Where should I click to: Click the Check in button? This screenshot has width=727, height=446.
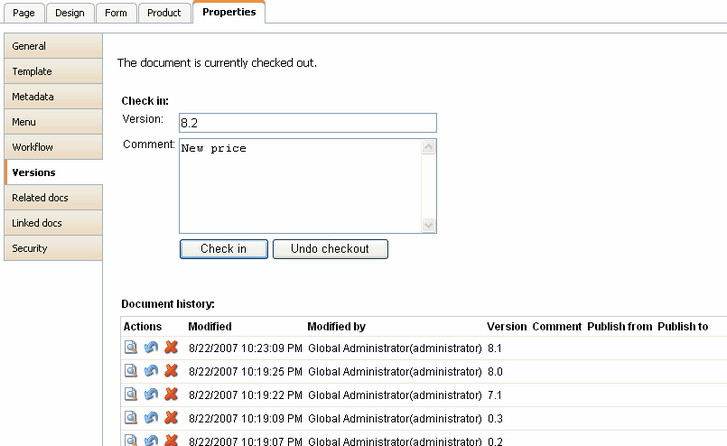(223, 249)
